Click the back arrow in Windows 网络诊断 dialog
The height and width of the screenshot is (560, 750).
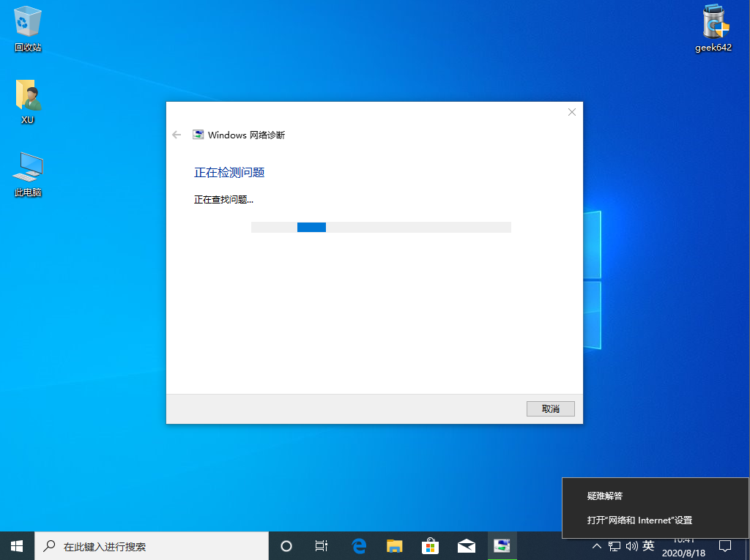176,135
